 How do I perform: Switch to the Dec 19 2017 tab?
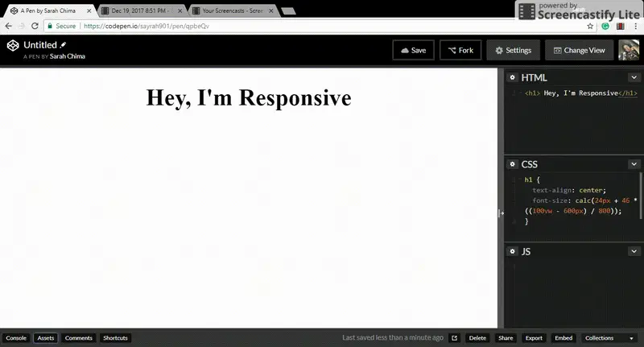pos(141,10)
